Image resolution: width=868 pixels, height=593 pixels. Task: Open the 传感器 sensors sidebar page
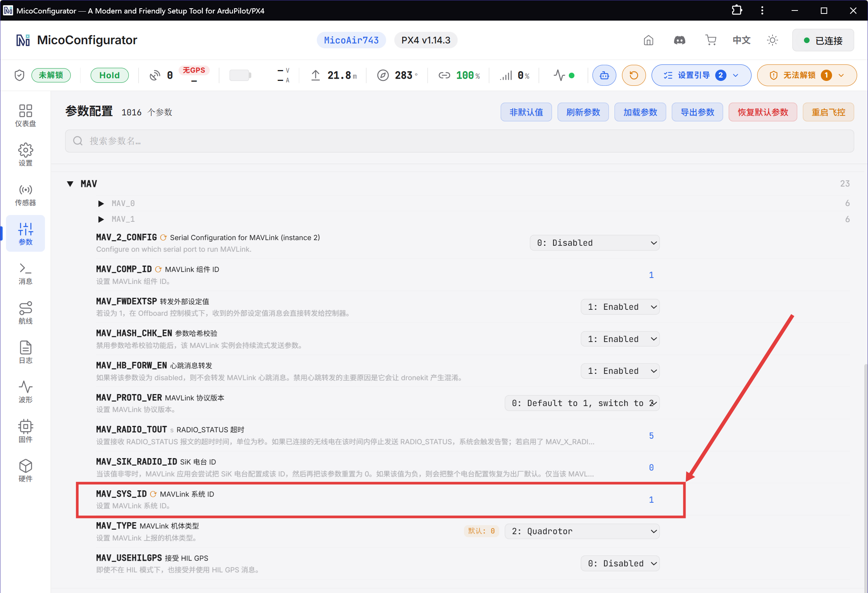click(x=25, y=195)
